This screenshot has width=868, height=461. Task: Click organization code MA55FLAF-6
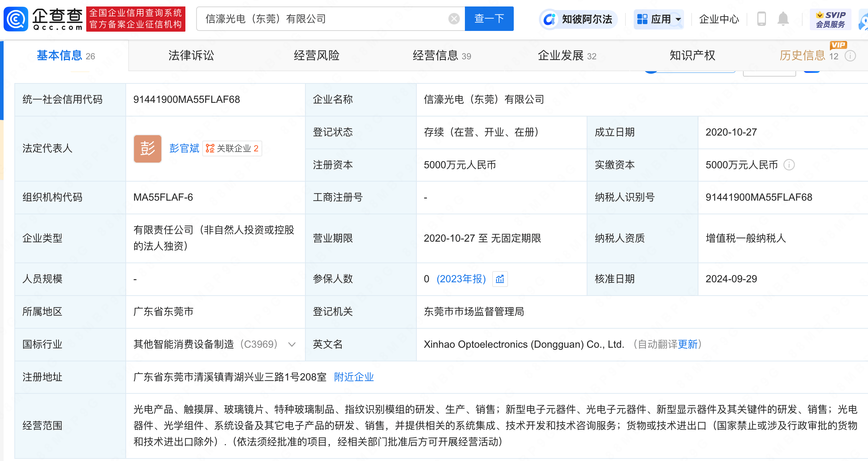(x=163, y=197)
